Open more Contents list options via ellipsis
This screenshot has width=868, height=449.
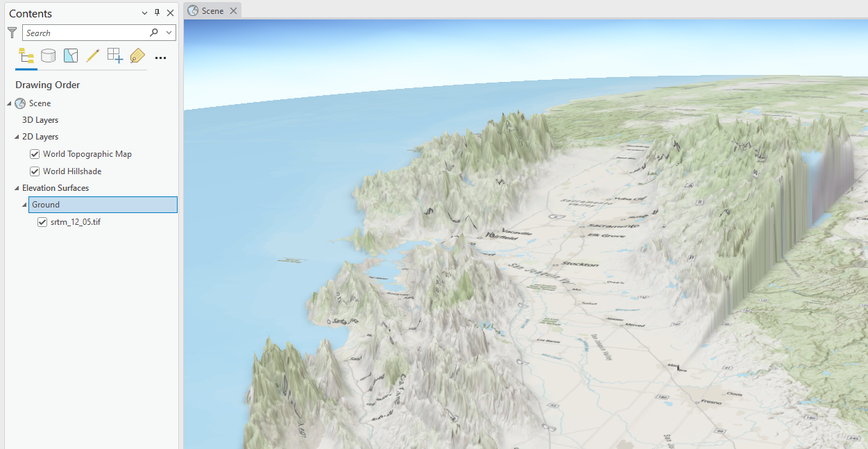160,58
